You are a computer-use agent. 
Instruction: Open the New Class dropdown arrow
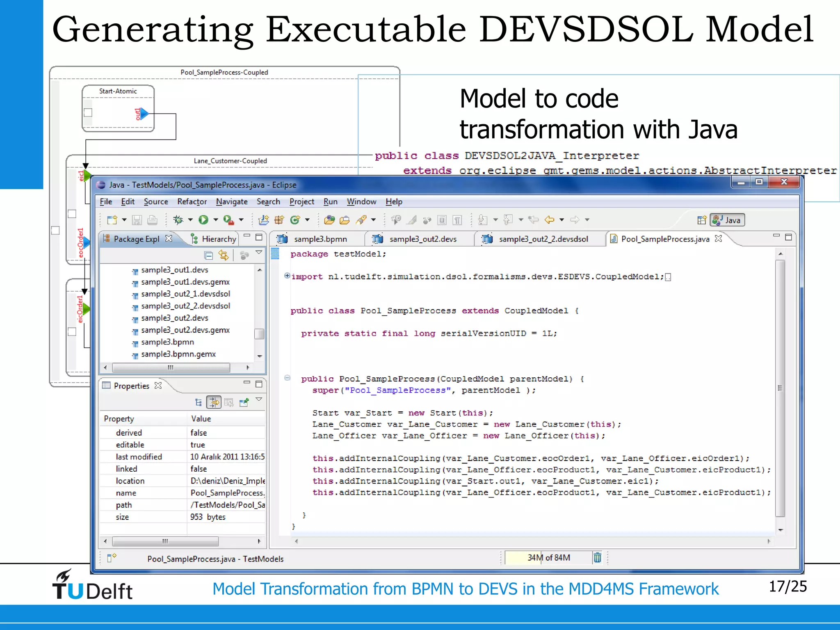click(x=307, y=220)
